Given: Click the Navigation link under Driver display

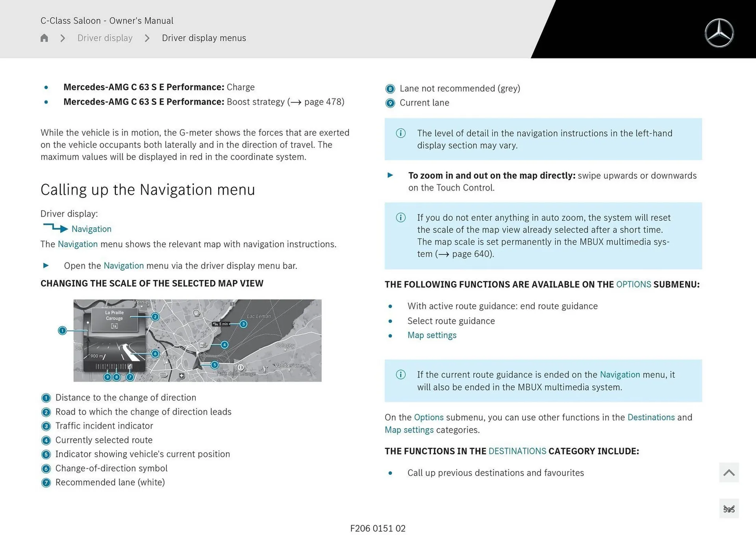Looking at the screenshot, I should tap(91, 229).
